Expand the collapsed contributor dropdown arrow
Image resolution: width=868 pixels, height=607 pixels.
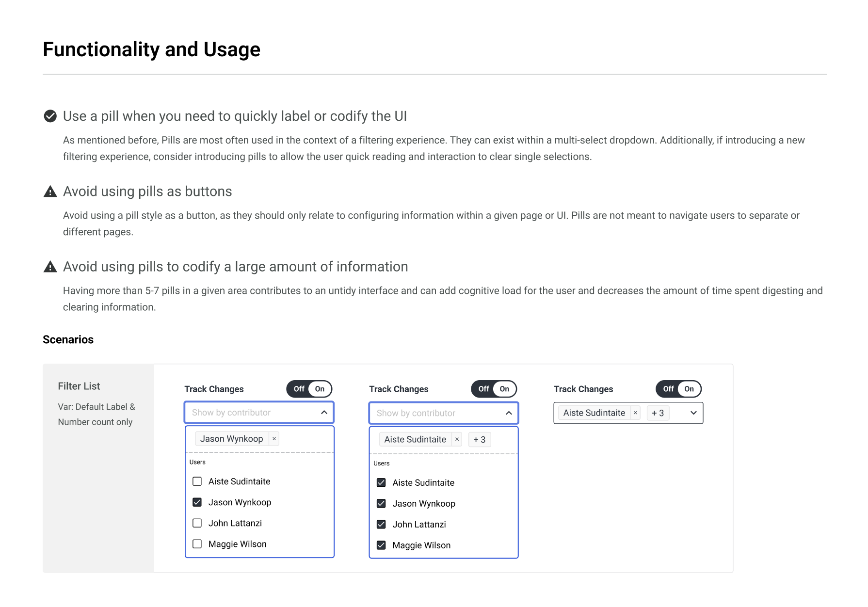(693, 413)
